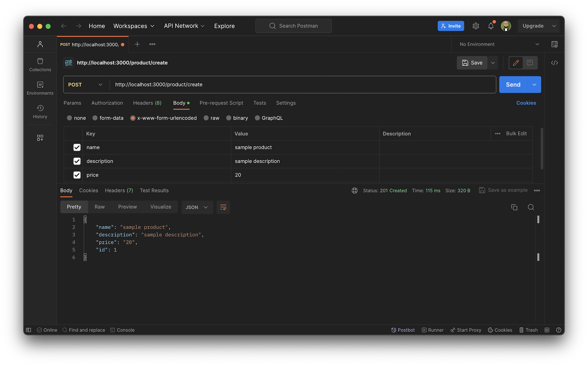Uncheck the description parameter row
588x366 pixels.
77,161
